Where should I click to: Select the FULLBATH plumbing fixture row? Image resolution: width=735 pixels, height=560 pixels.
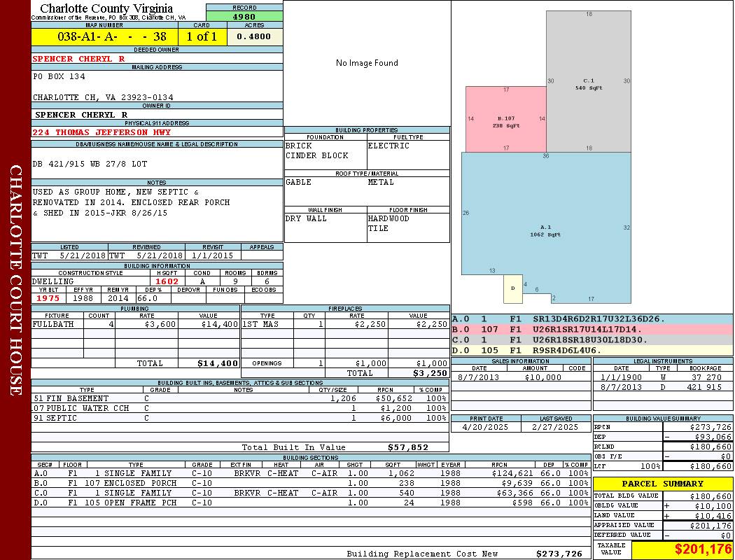tap(136, 324)
